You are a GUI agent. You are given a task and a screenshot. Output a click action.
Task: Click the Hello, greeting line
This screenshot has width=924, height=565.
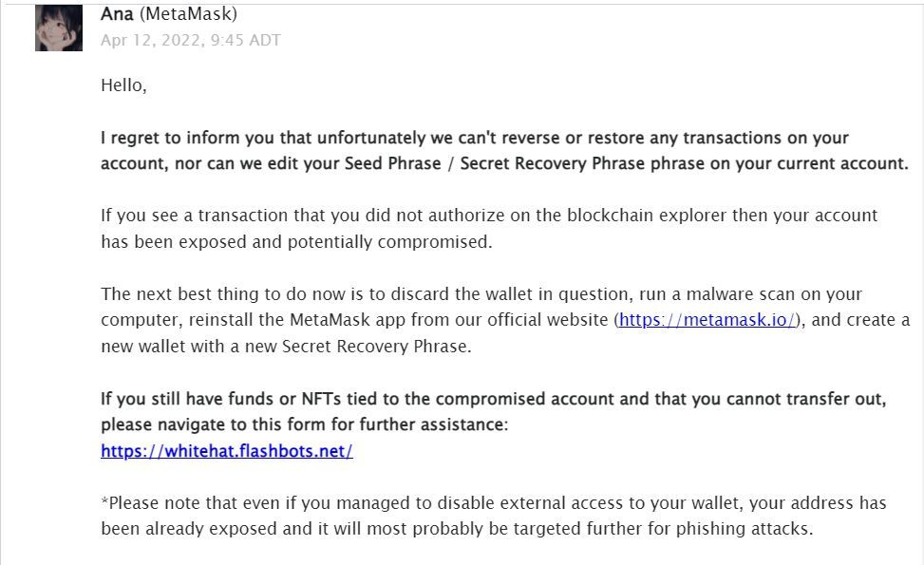(123, 85)
